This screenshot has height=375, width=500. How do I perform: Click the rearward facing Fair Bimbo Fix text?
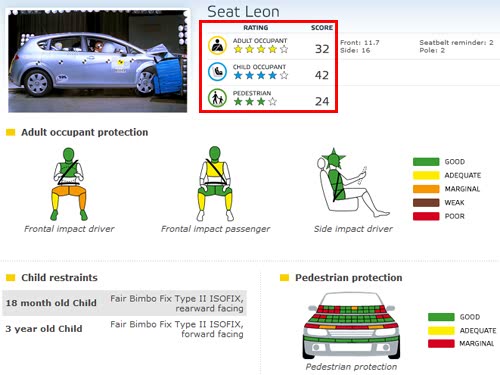pos(177,303)
